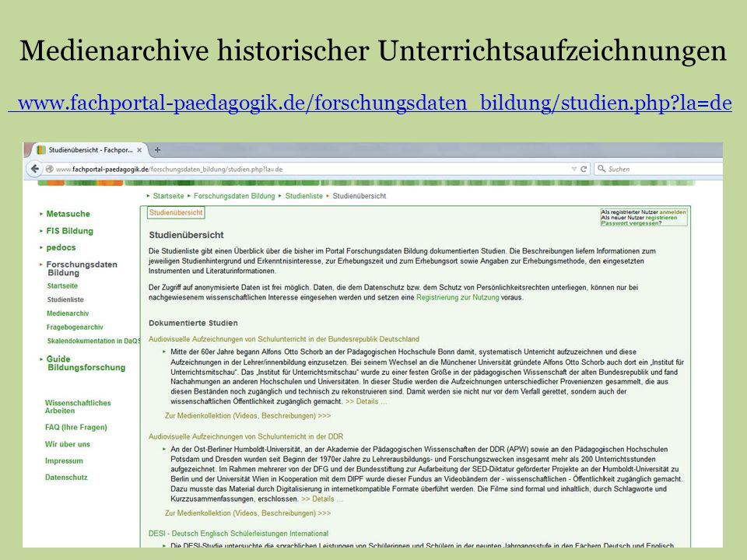Click >> Details of DDR study
Screen dimensions: 747x560
(322, 499)
